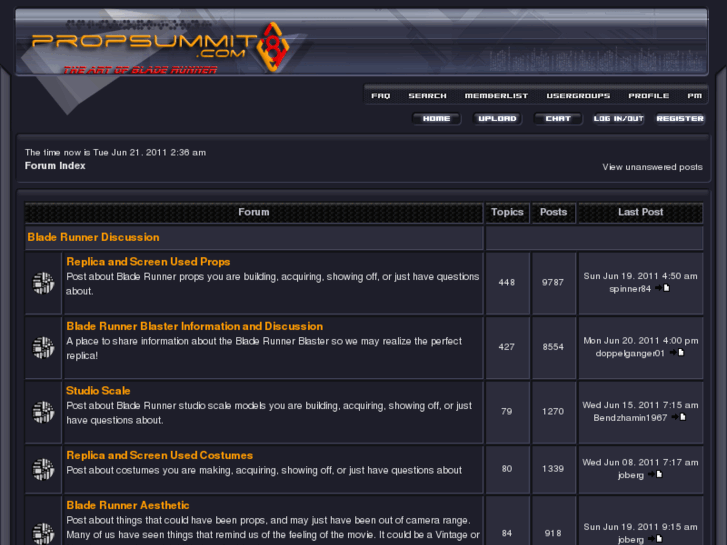View latest post icon next to doppelganger01
Viewport: 727px width, 545px height.
coord(677,353)
